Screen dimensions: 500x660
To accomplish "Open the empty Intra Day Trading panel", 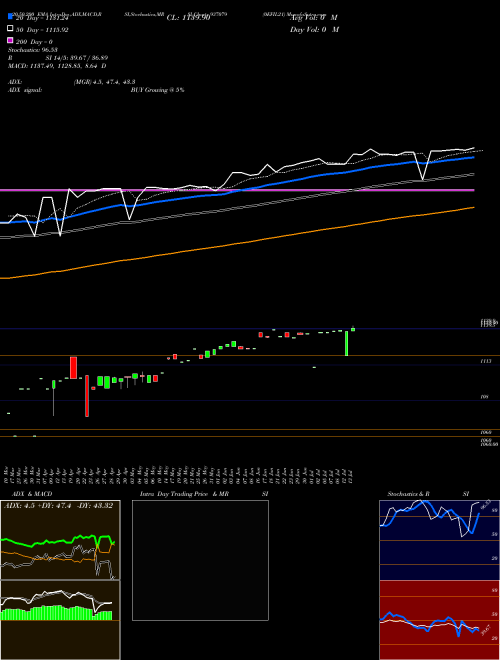I will click(200, 560).
